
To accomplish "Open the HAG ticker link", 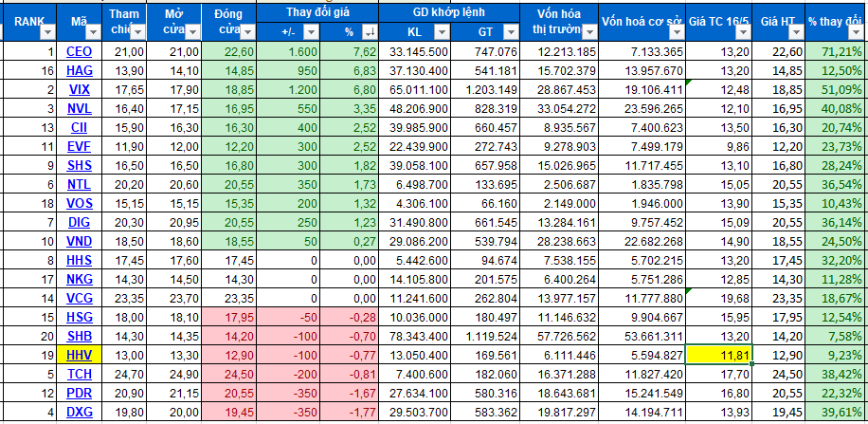I will coord(80,71).
